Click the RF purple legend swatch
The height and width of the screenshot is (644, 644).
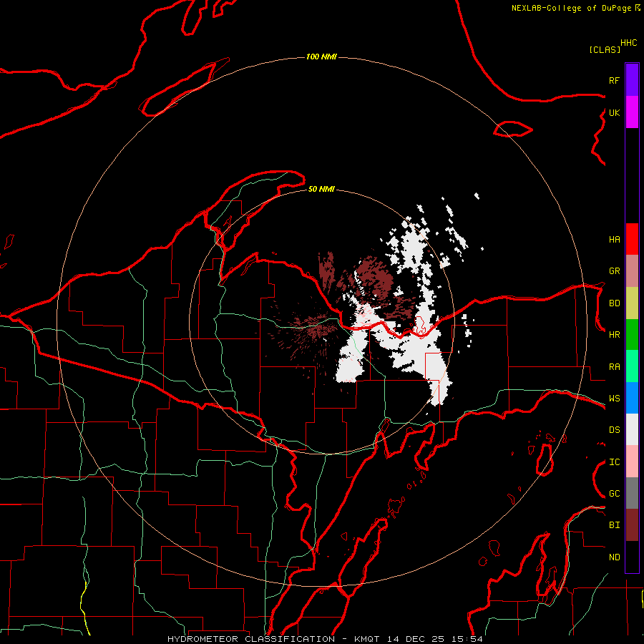click(x=632, y=80)
